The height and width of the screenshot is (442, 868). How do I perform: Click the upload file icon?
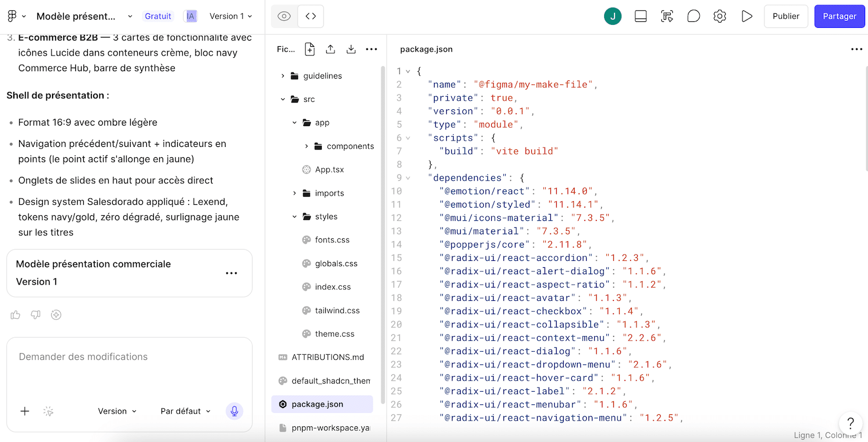(x=330, y=49)
